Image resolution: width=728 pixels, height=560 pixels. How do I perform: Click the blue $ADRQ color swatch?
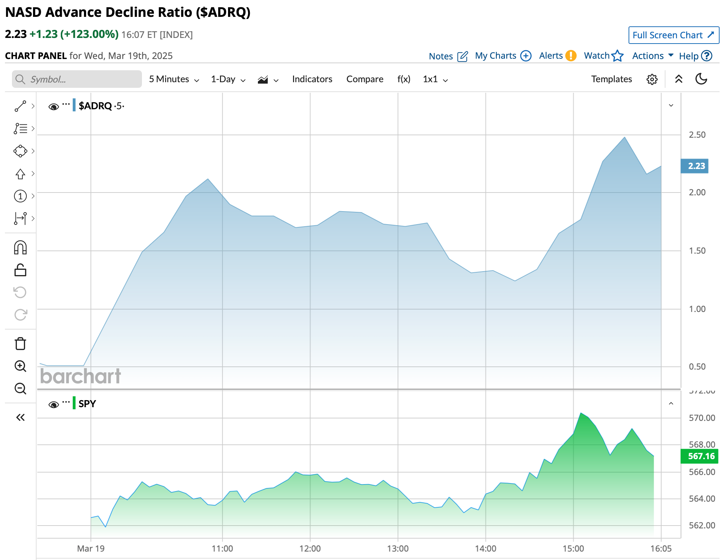(74, 105)
